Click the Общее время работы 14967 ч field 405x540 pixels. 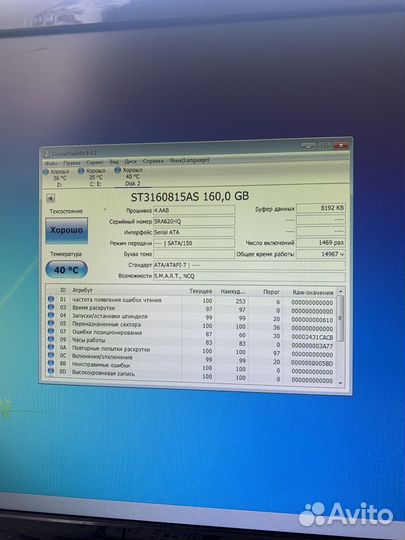tap(321, 254)
